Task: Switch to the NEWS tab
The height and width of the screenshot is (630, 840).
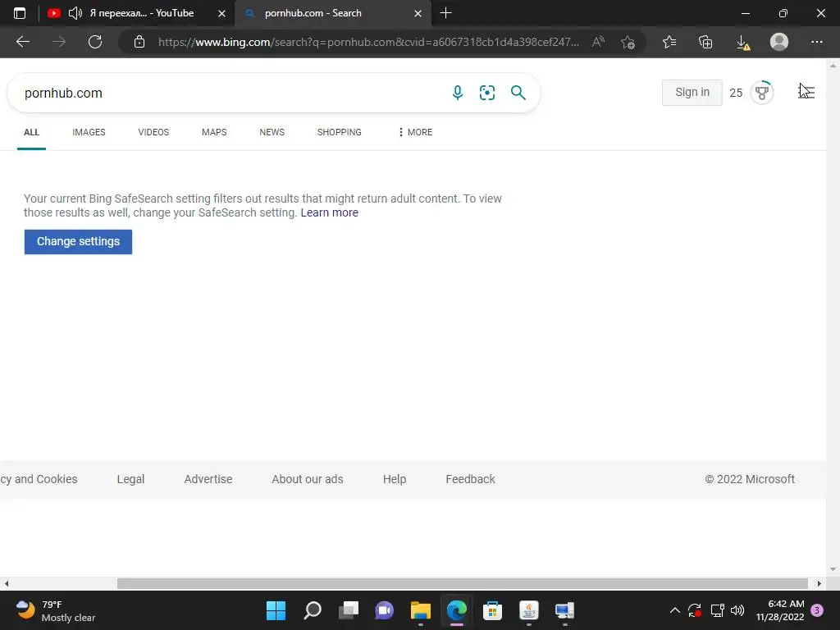Action: click(272, 132)
